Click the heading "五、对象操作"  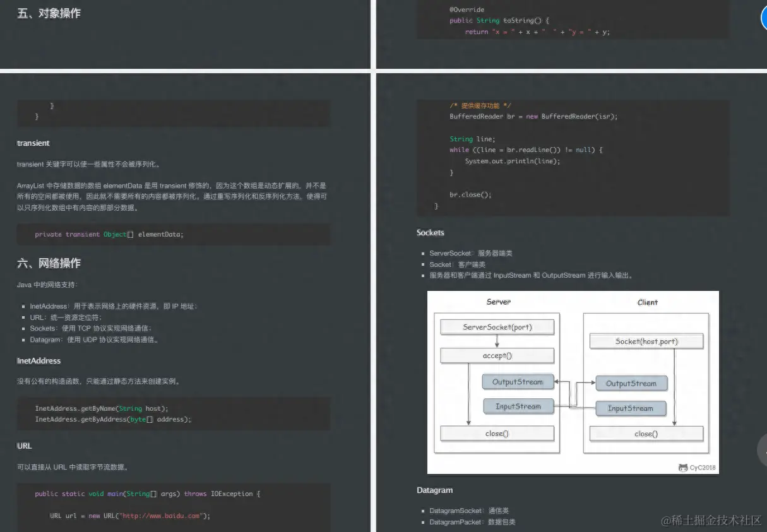click(49, 13)
